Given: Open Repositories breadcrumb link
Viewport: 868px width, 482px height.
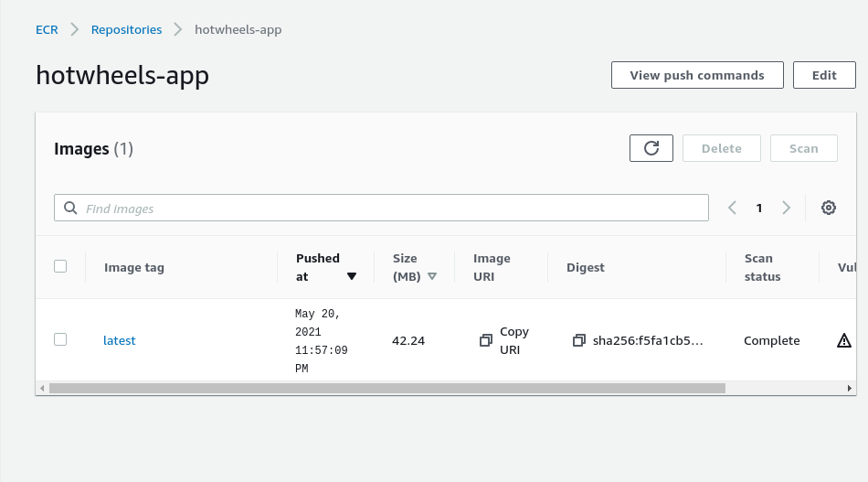Looking at the screenshot, I should [126, 30].
